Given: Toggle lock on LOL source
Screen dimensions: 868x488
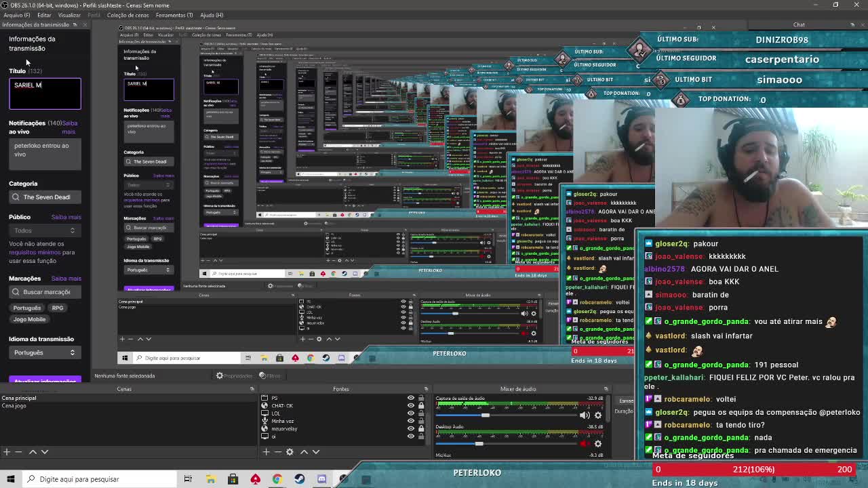Looking at the screenshot, I should tap(420, 413).
